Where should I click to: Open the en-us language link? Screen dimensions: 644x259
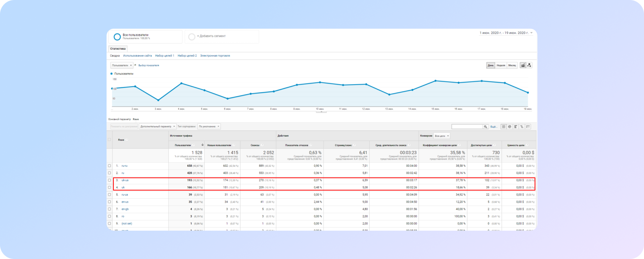(x=125, y=202)
